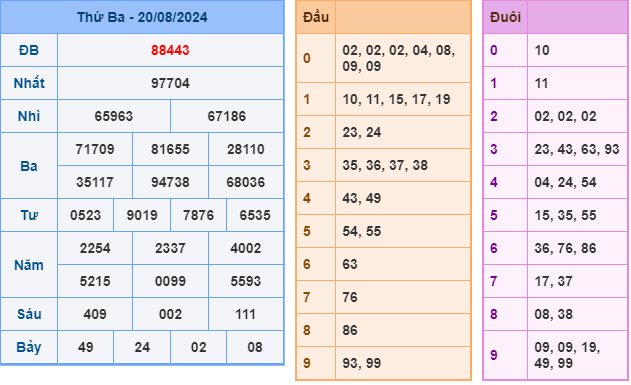Select third prize number 35117
Viewport: 631px width, 385px height.
tap(95, 182)
